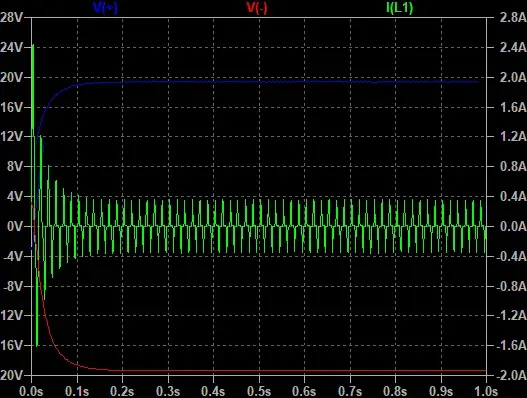Click the red V(-) trace along bottom
Image resolution: width=527 pixels, height=398 pixels.
click(269, 371)
